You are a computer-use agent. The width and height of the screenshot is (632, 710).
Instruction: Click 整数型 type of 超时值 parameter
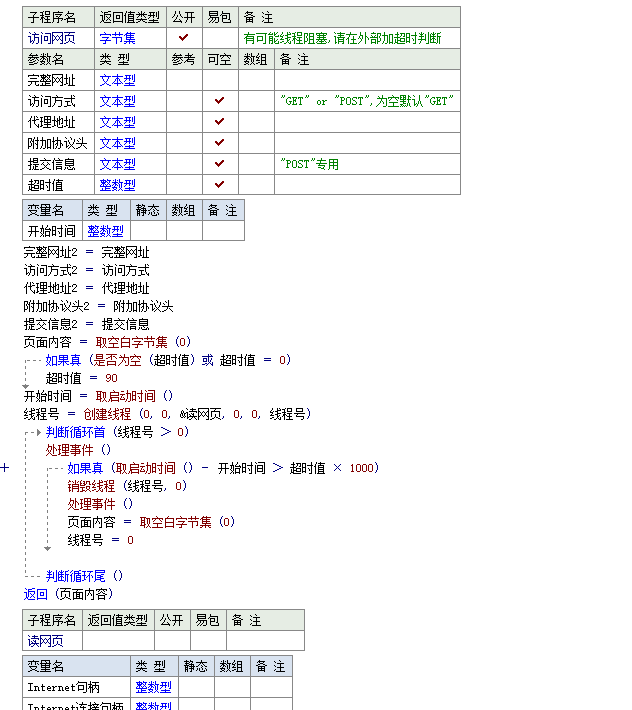tap(117, 185)
